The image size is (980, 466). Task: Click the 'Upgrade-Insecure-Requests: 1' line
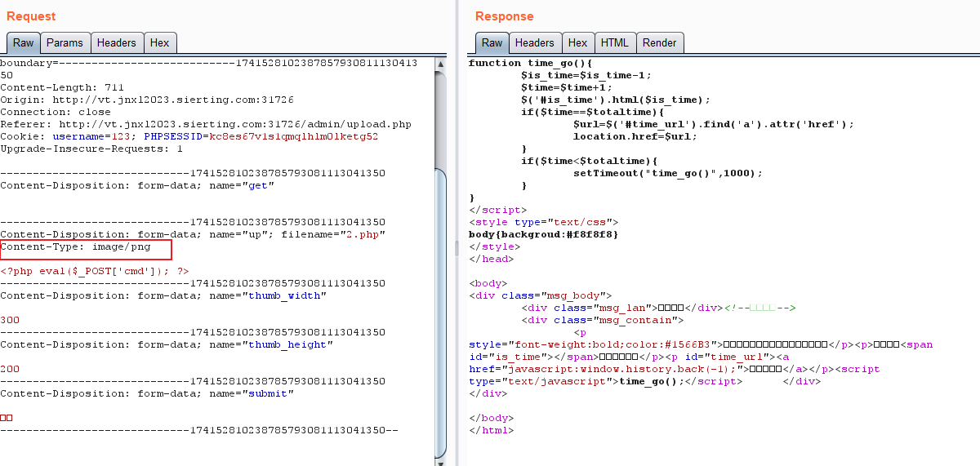(x=91, y=149)
